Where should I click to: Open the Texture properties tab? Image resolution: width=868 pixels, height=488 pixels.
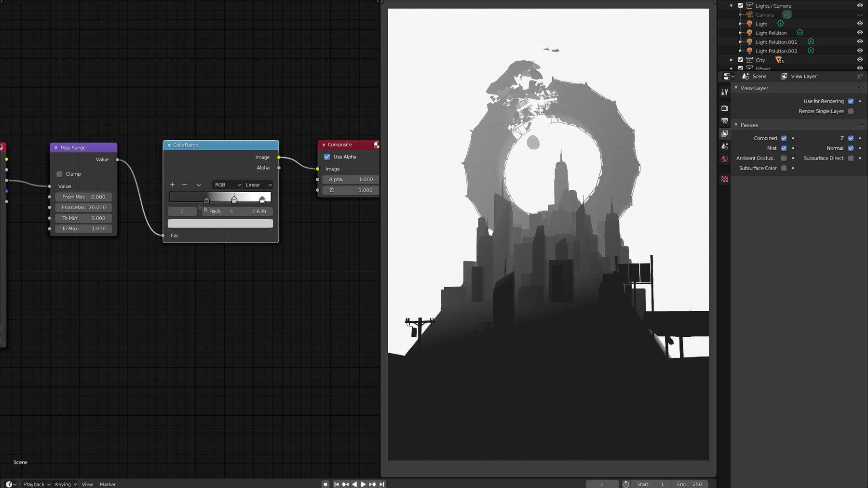tap(724, 179)
